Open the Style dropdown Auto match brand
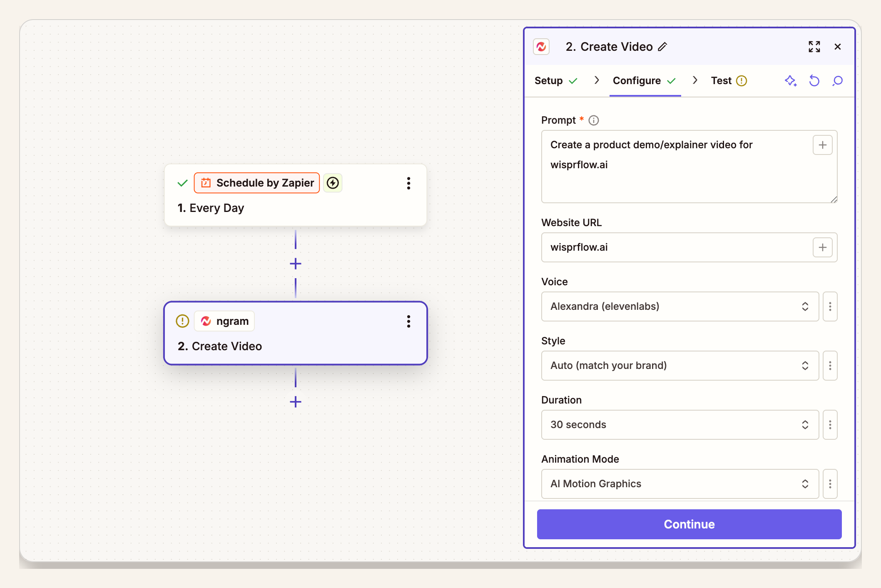 point(680,366)
